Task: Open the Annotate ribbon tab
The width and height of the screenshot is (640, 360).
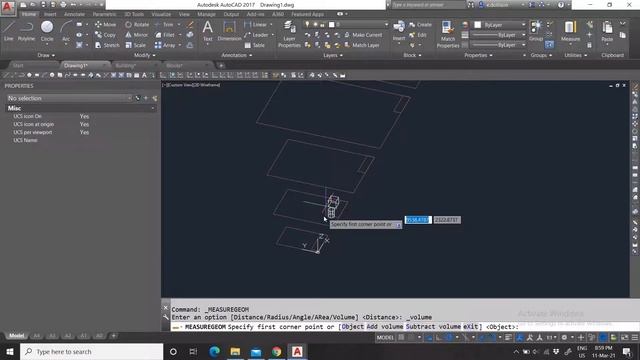Action: tap(74, 14)
